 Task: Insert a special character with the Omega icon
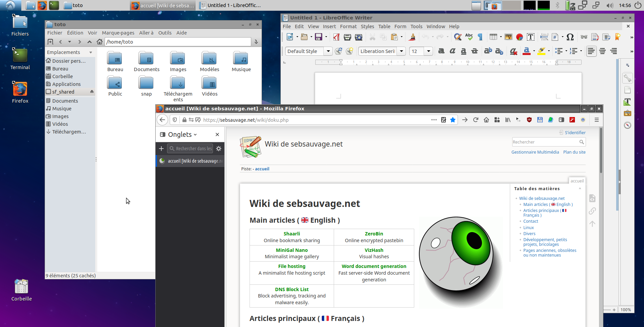(570, 37)
